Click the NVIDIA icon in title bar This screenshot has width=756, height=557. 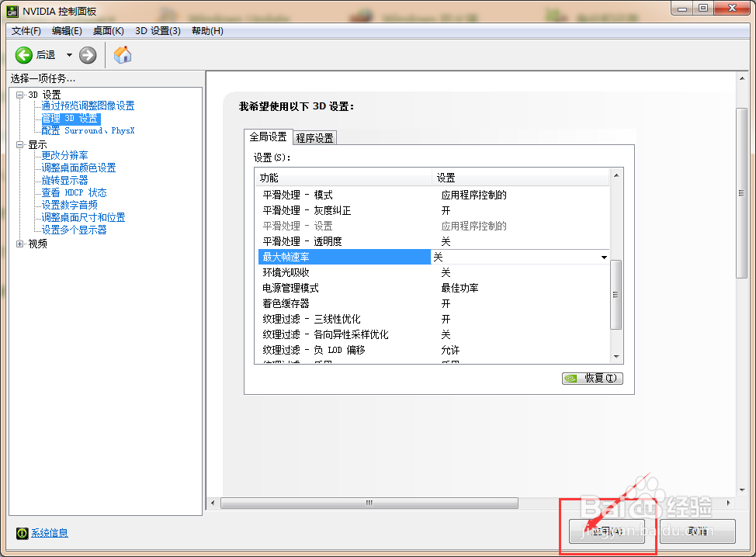coord(12,11)
